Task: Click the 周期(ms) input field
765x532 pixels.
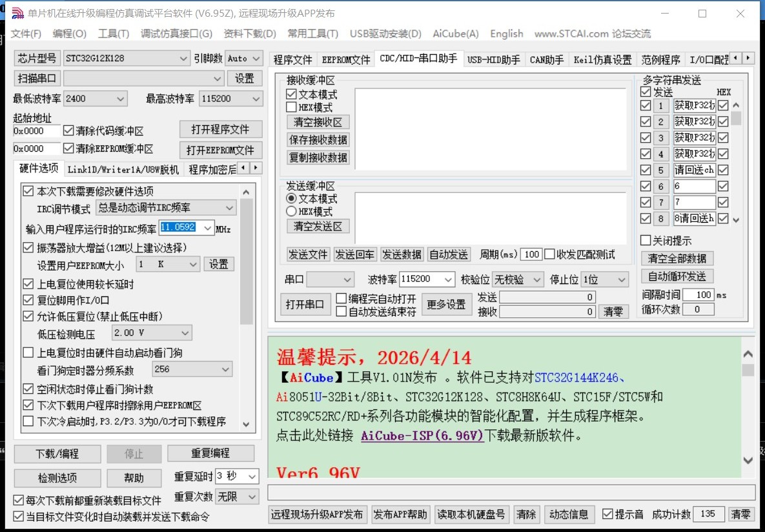Action: [531, 254]
